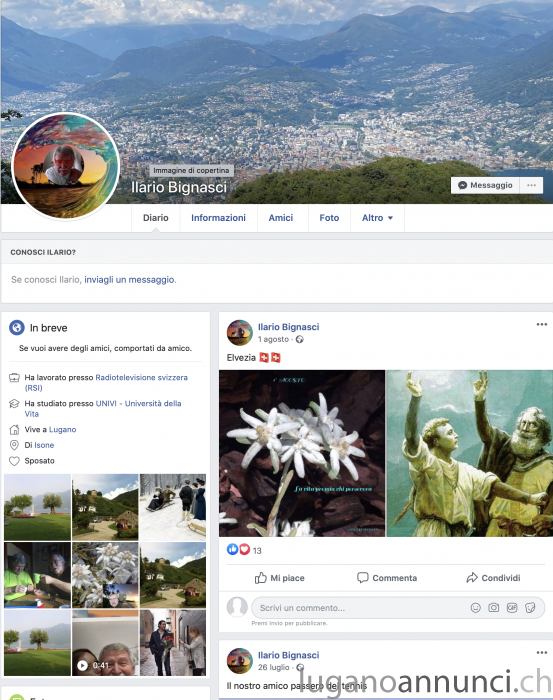Switch to the Informazioni tab
The image size is (553, 700).
pos(218,218)
